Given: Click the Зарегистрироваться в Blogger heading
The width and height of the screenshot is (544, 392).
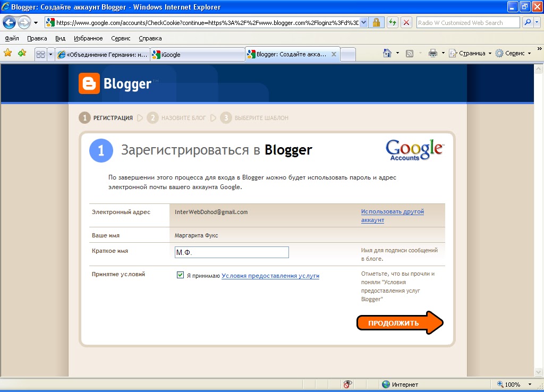Looking at the screenshot, I should 217,150.
